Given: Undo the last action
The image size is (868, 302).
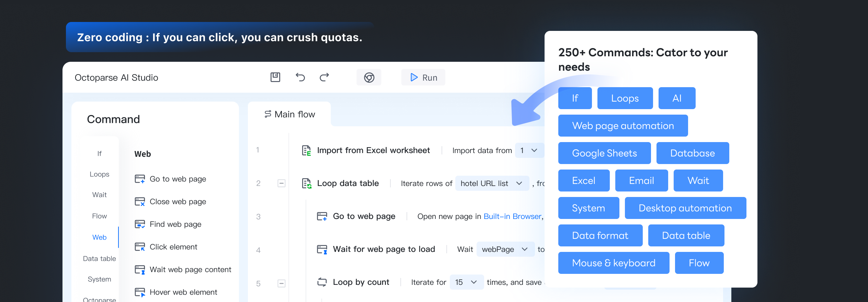Looking at the screenshot, I should (x=300, y=77).
